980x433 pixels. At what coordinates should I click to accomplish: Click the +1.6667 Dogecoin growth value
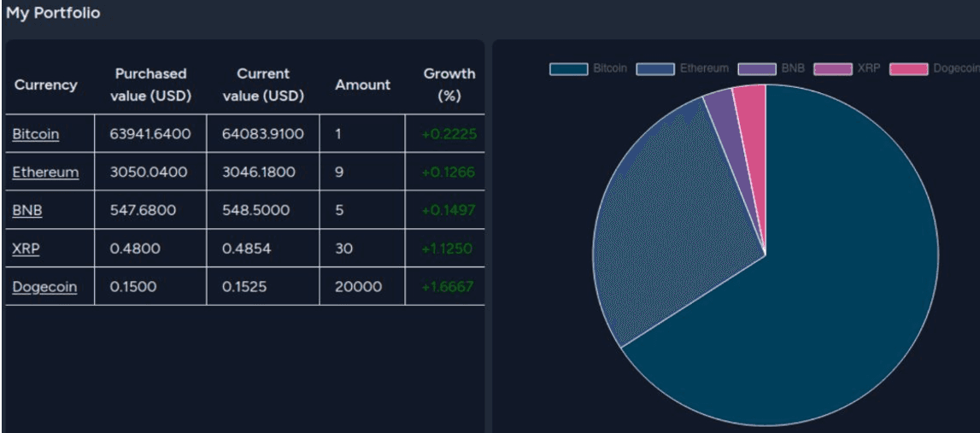click(x=448, y=287)
